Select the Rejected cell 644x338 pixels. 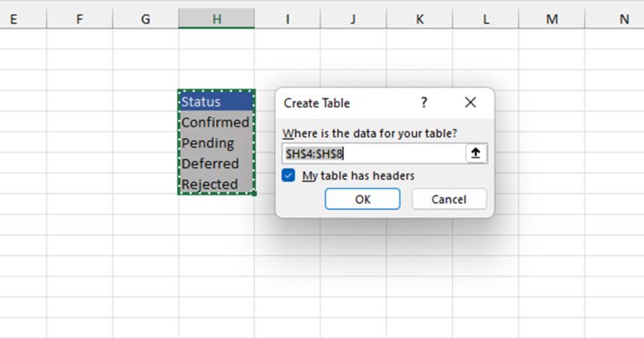pyautogui.click(x=216, y=184)
